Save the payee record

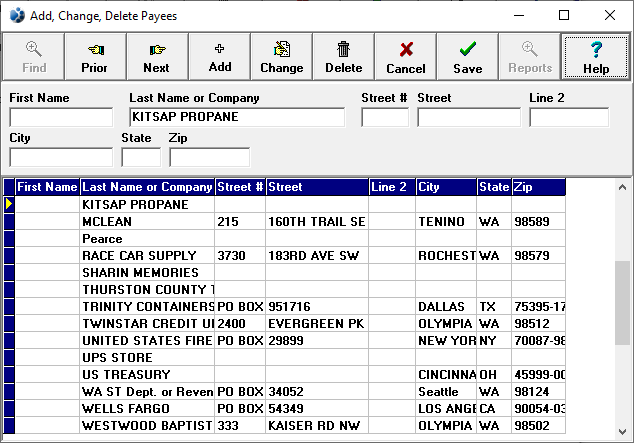coord(467,57)
